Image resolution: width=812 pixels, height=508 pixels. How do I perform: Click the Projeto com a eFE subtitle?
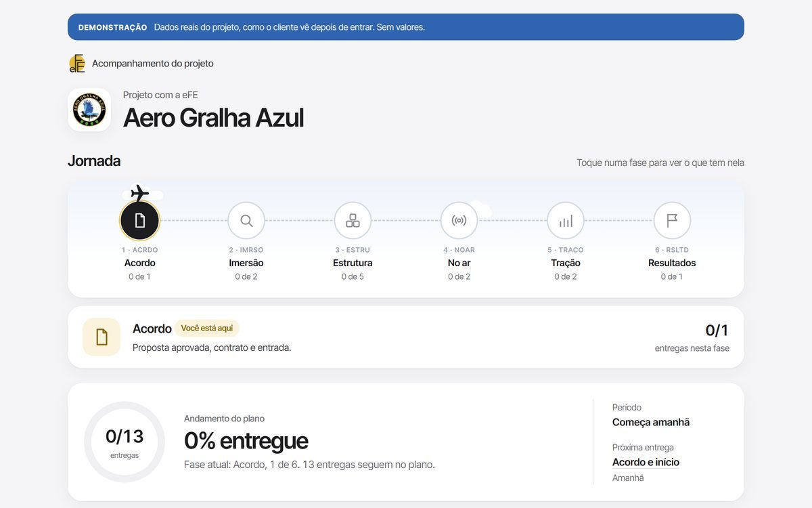click(160, 95)
